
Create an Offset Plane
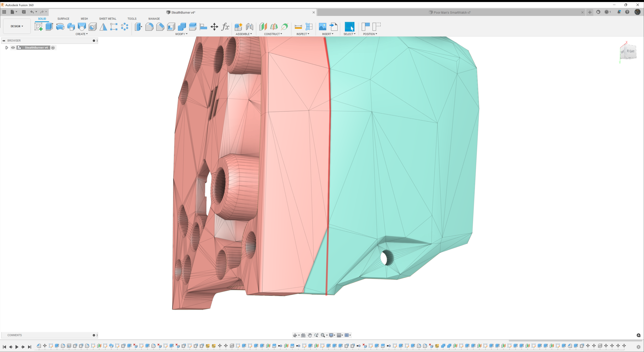[x=263, y=26]
